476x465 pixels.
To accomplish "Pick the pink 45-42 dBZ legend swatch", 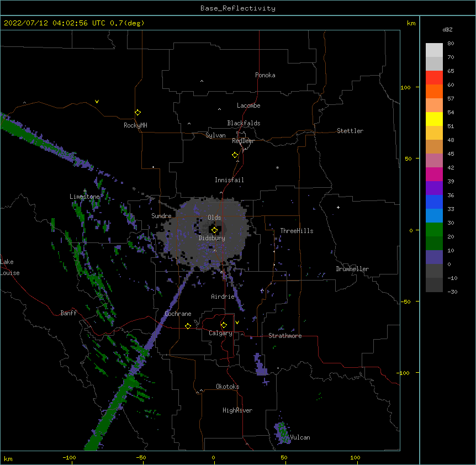I will pyautogui.click(x=434, y=160).
